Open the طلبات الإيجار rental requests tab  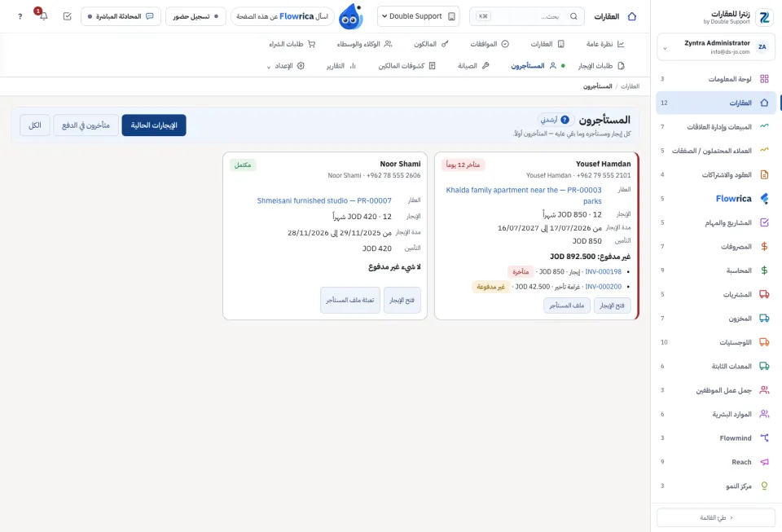coord(601,66)
